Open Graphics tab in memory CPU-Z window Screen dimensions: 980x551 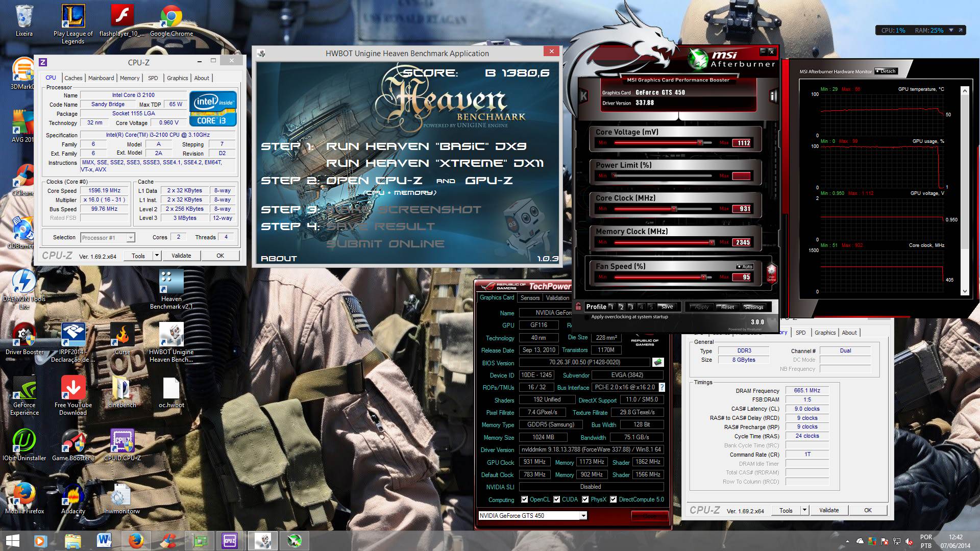click(825, 333)
